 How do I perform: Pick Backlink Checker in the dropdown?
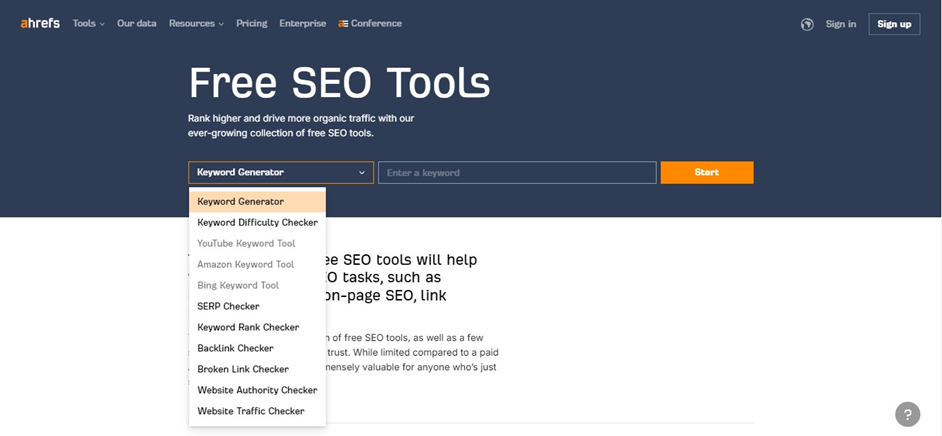(x=235, y=349)
